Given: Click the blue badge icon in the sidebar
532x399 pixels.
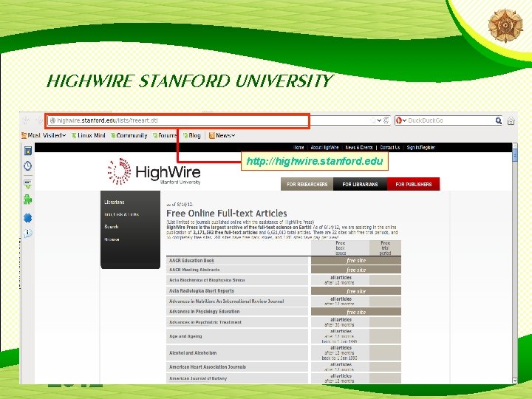Looking at the screenshot, I should tap(28, 218).
